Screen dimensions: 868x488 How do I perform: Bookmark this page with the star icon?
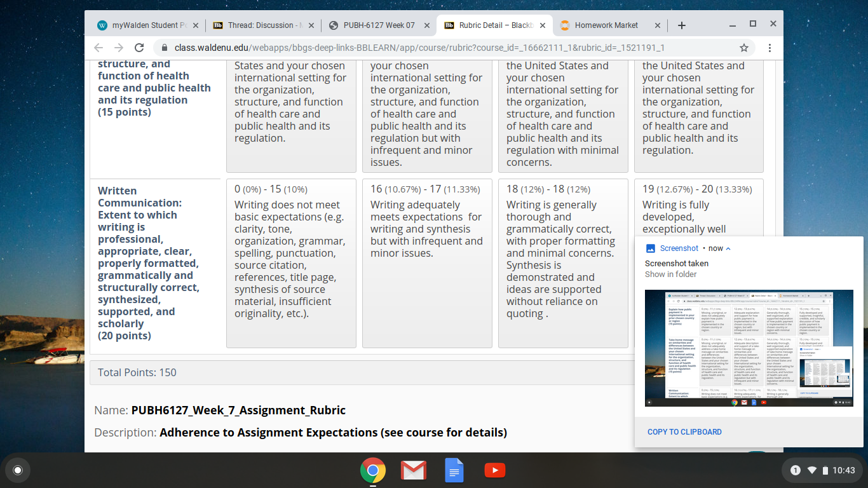744,48
